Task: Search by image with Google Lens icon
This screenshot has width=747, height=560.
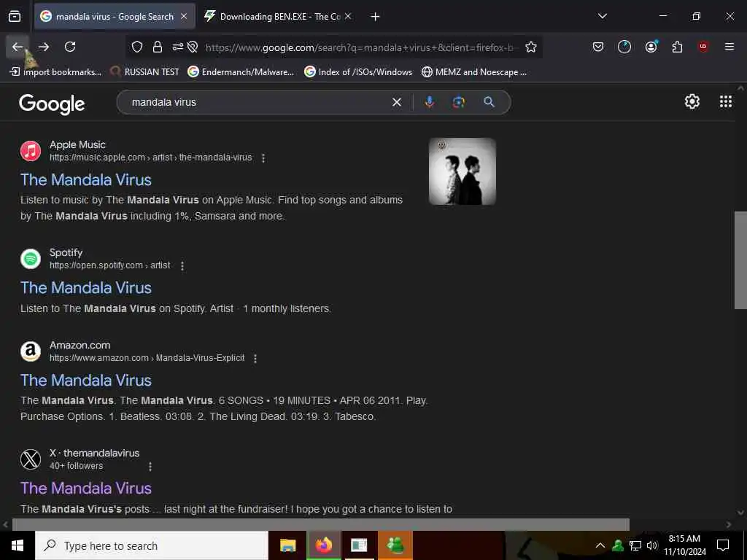Action: 459,102
